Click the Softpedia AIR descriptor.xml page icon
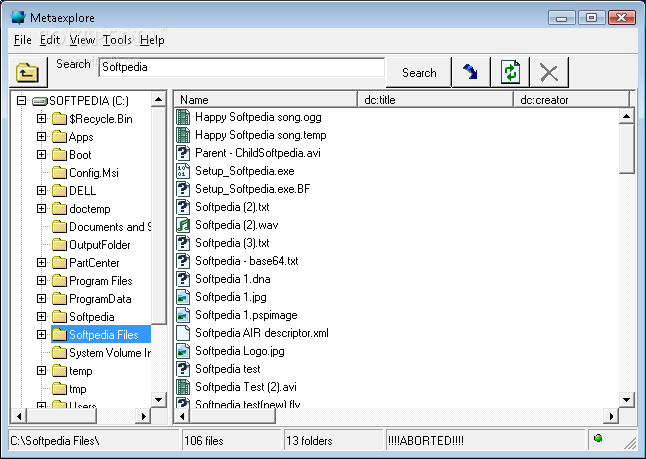Viewport: 646px width, 459px height. pos(183,333)
